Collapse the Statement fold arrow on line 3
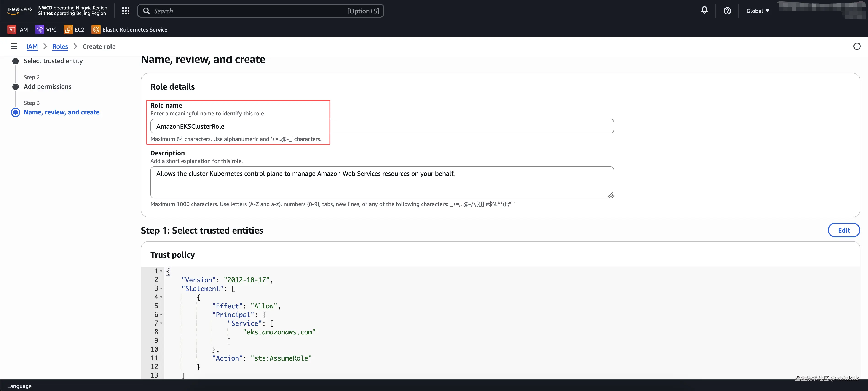868x391 pixels. (161, 289)
